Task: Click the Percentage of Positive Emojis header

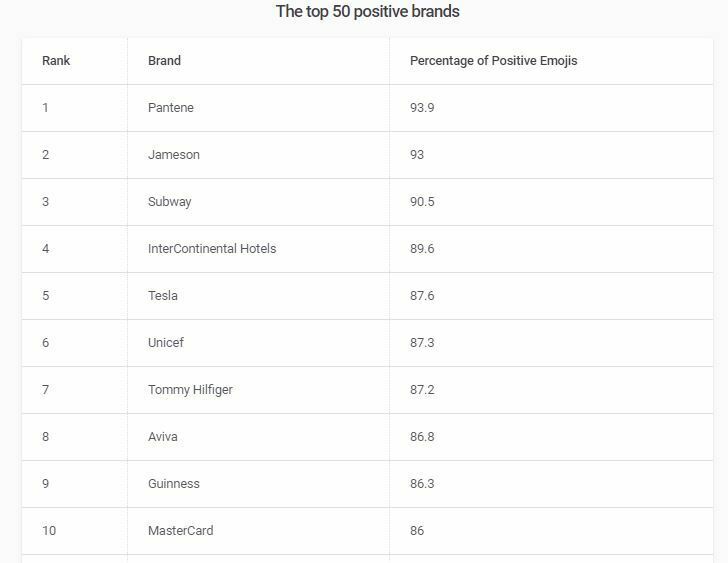Action: coord(493,61)
